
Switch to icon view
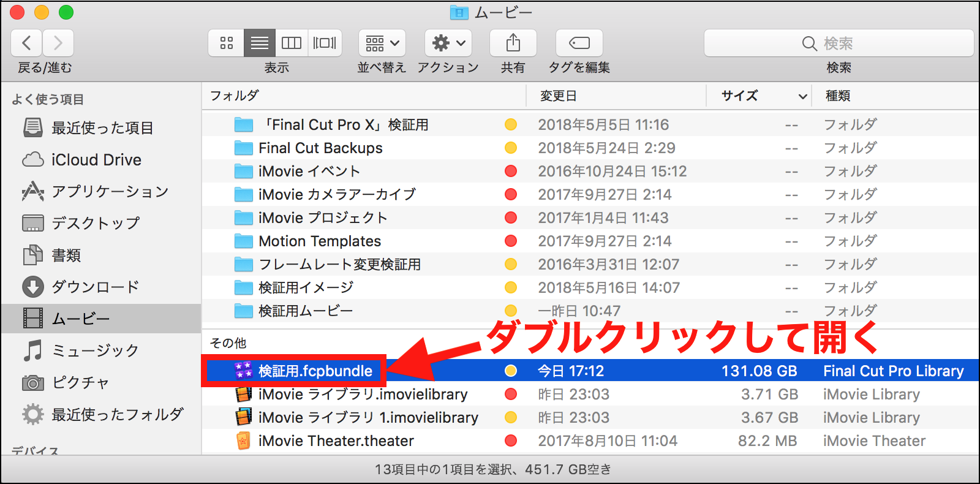tap(227, 43)
